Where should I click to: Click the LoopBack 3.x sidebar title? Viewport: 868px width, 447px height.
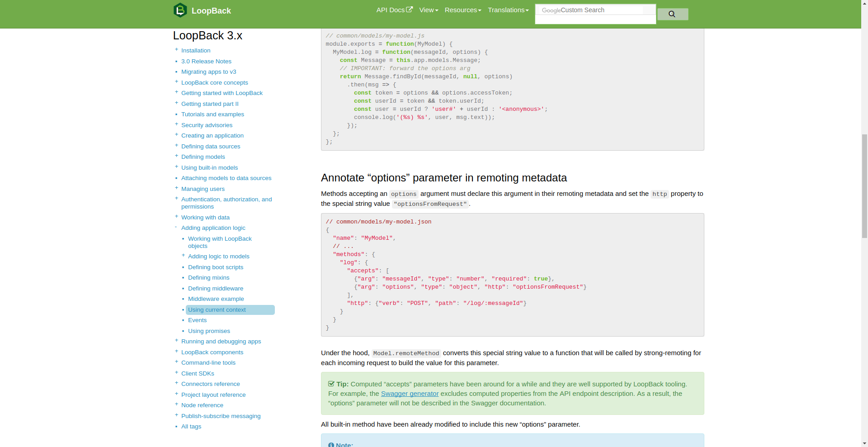pyautogui.click(x=208, y=35)
